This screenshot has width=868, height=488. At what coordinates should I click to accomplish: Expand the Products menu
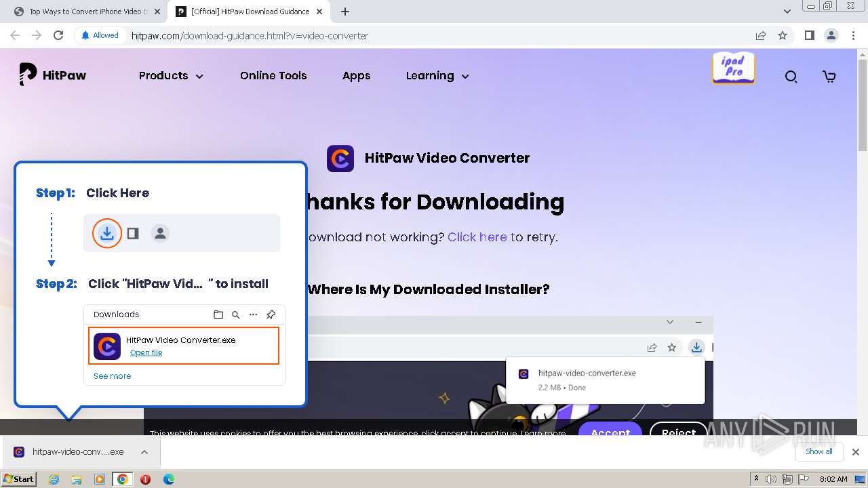tap(171, 76)
